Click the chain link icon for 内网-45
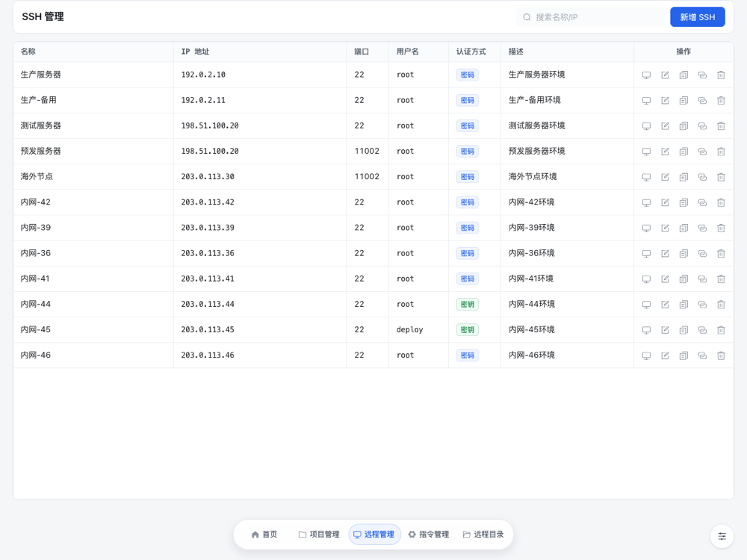 coord(702,330)
